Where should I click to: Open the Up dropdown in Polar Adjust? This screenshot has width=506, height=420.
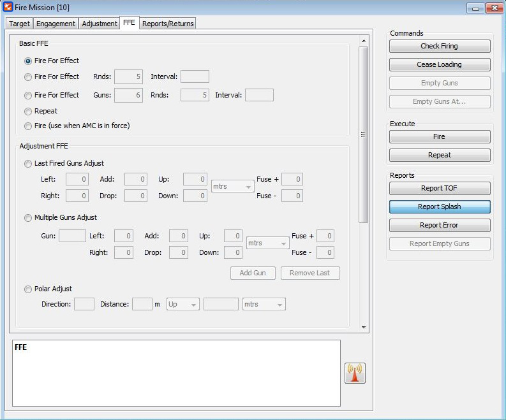point(183,304)
